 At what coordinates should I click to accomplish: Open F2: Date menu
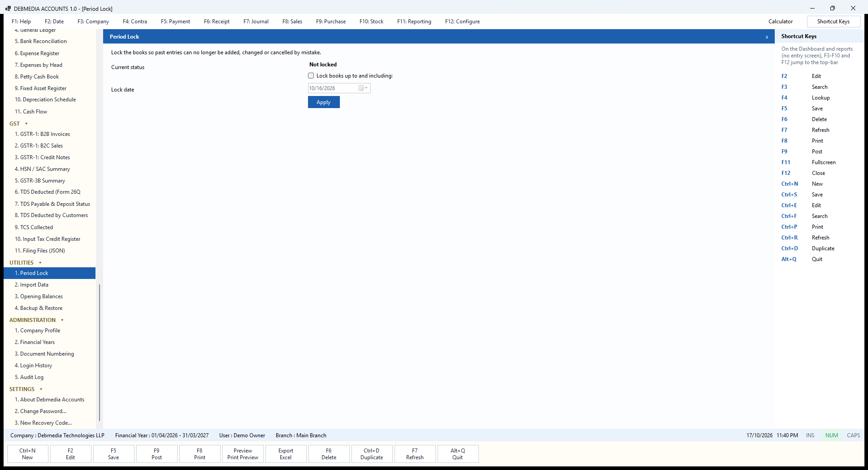click(54, 22)
